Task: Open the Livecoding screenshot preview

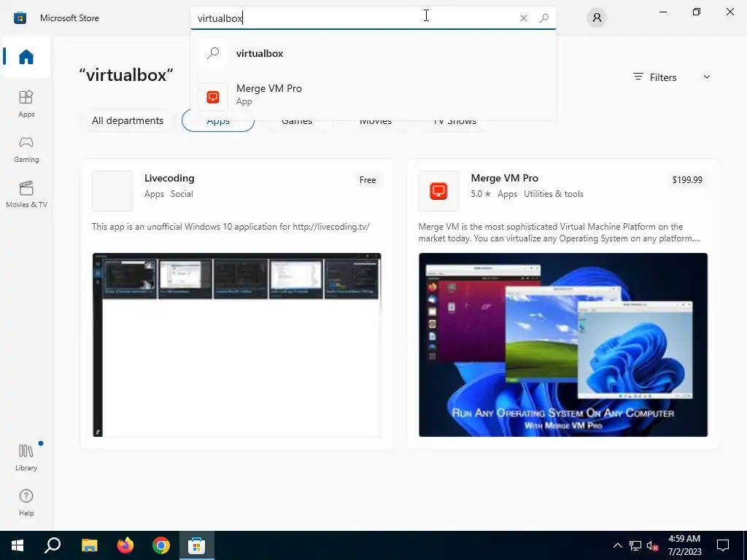Action: pos(237,345)
